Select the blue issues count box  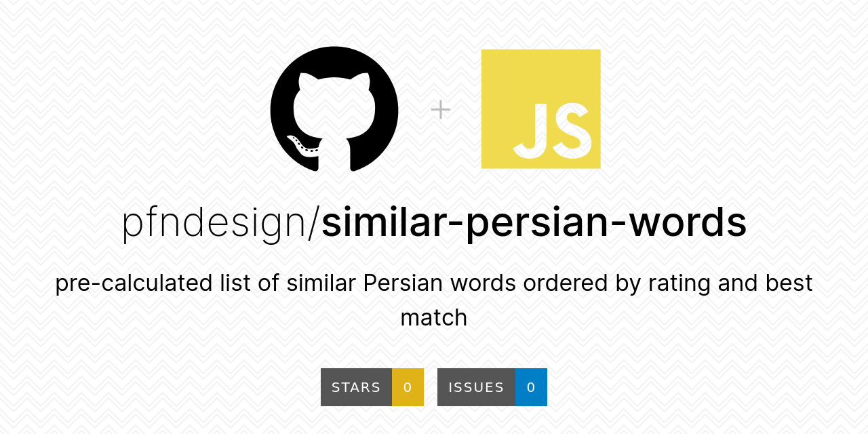coord(531,387)
